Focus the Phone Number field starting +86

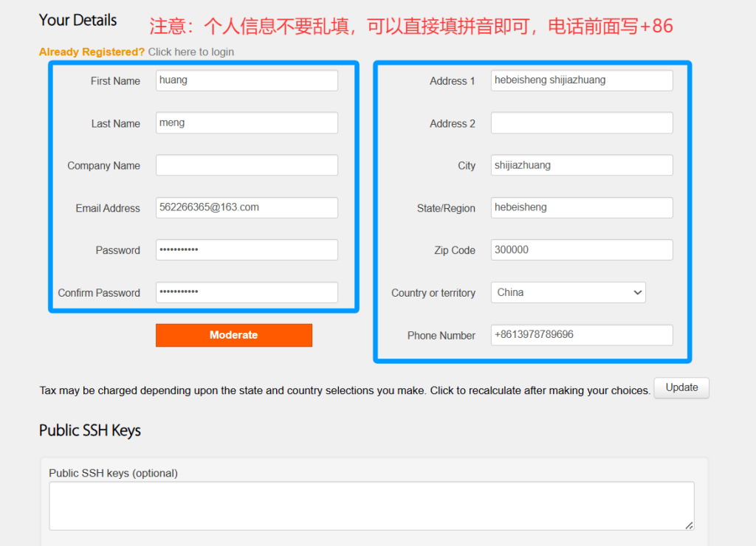click(x=581, y=335)
